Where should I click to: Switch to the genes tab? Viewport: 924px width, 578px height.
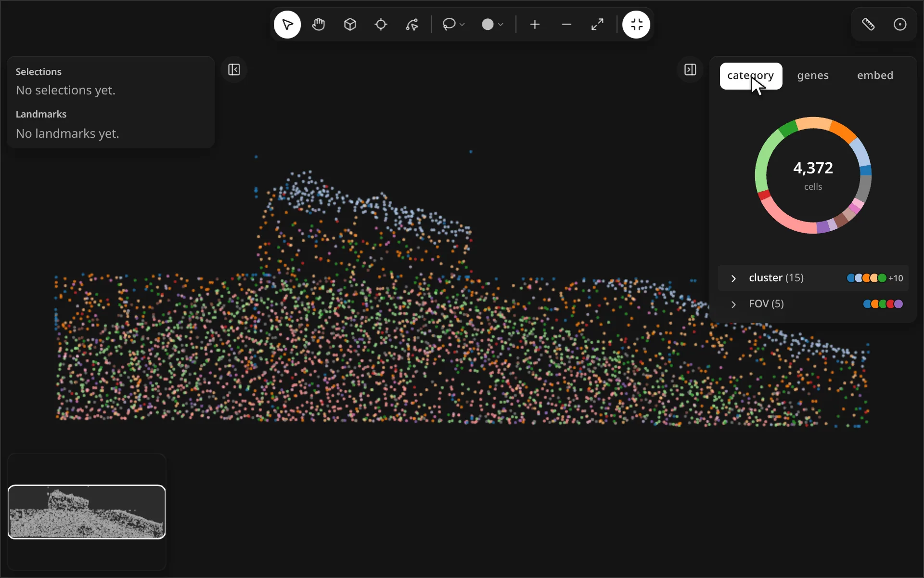(813, 76)
